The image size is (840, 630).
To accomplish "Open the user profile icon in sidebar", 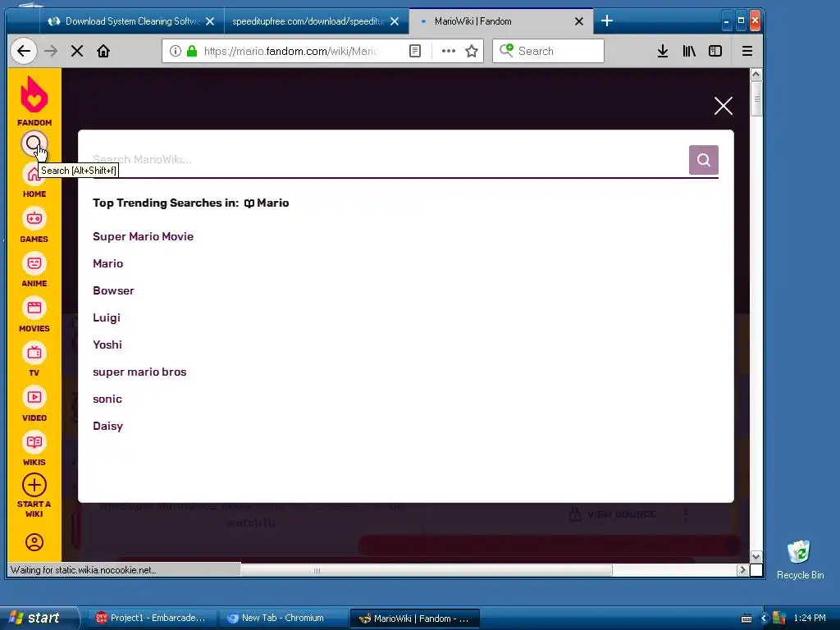I will point(34,542).
